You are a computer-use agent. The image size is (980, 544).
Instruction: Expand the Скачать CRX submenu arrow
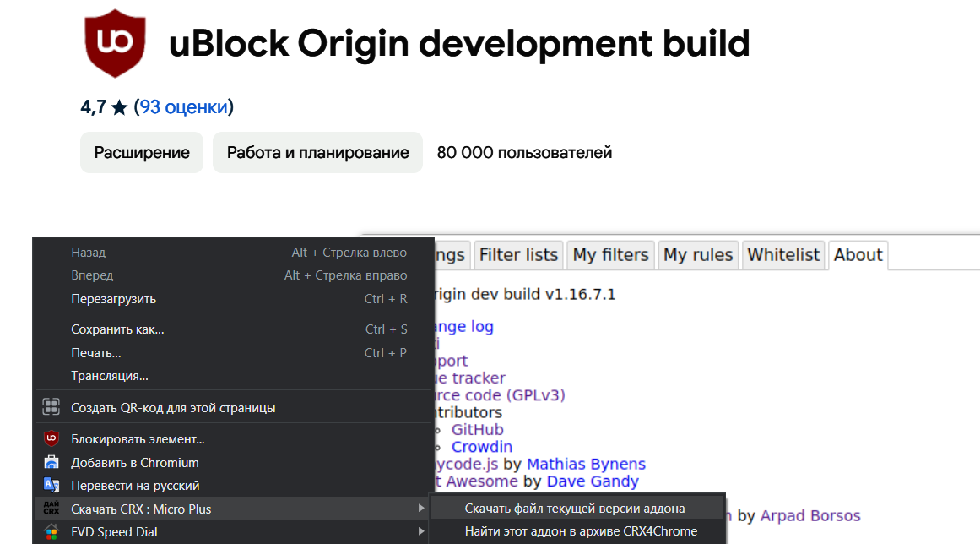coord(421,509)
